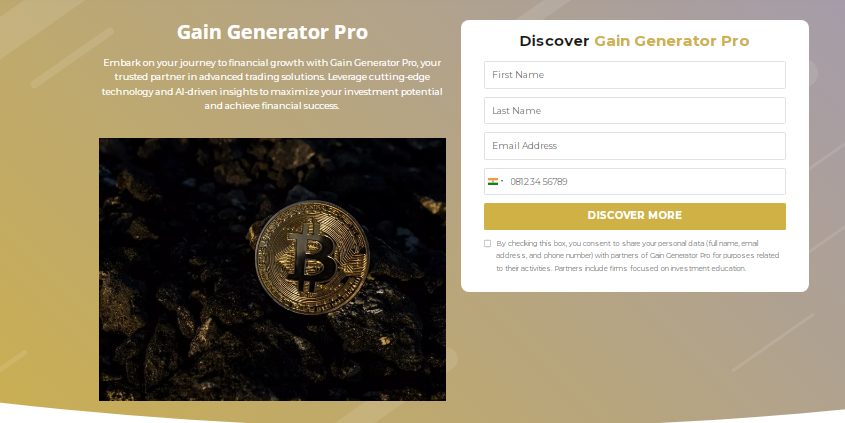The image size is (845, 423).
Task: Click the word "Discover" in the form header
Action: click(x=554, y=41)
